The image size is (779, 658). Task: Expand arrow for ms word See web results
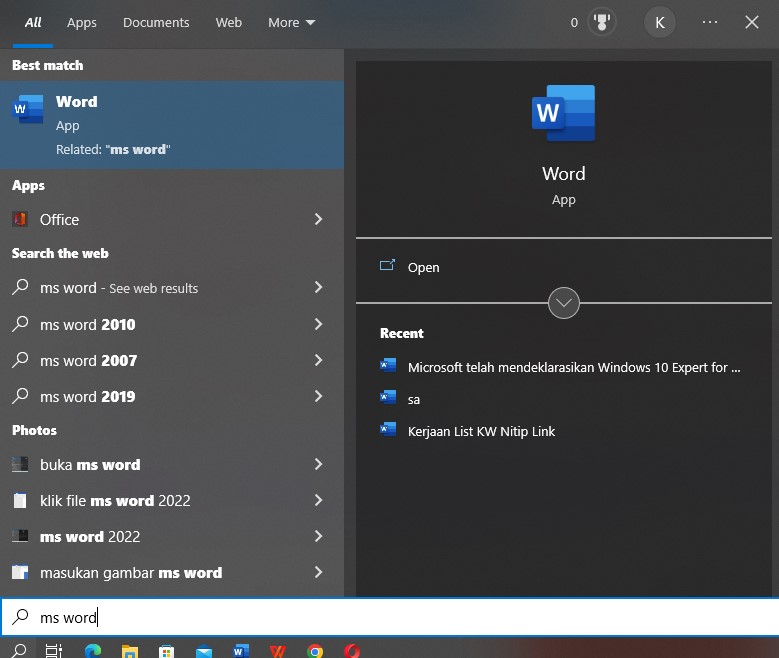coord(318,287)
